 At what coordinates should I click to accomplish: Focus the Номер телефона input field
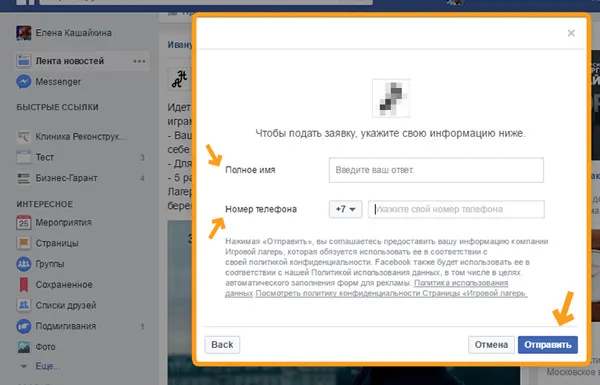coord(456,209)
